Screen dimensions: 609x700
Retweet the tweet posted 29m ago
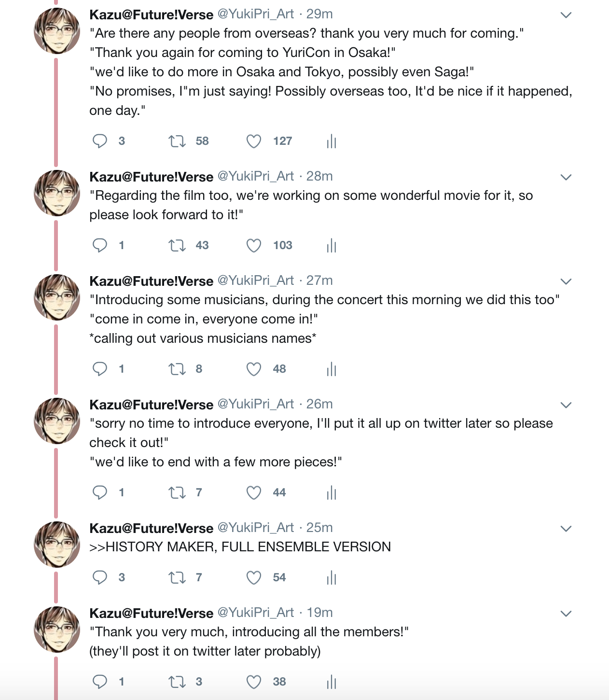click(x=177, y=141)
